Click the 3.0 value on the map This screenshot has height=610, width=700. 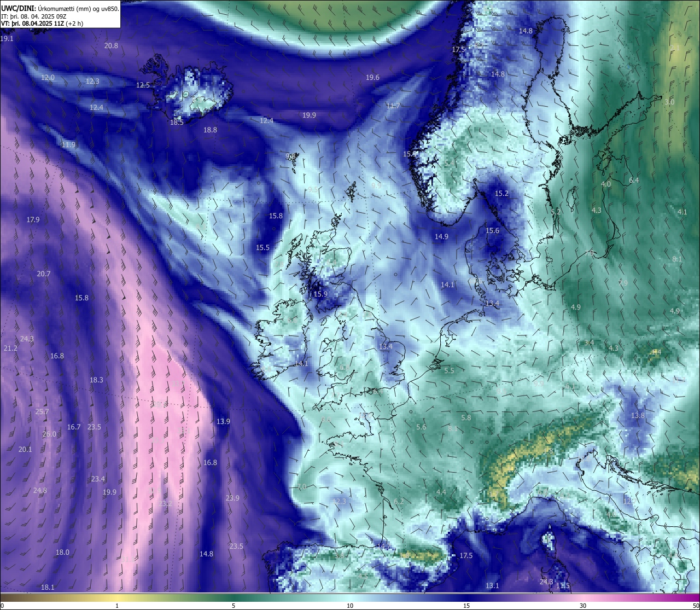pos(669,102)
